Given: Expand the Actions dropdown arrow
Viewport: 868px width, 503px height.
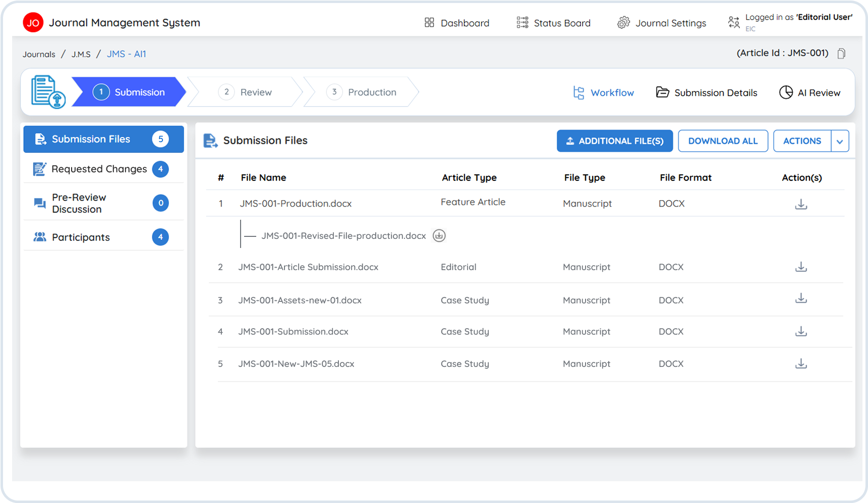Looking at the screenshot, I should pyautogui.click(x=840, y=142).
